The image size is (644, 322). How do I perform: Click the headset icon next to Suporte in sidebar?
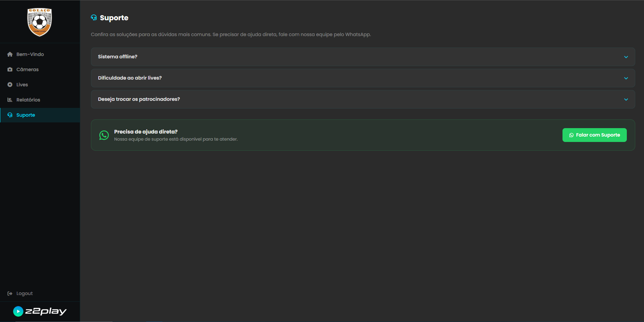click(x=10, y=115)
